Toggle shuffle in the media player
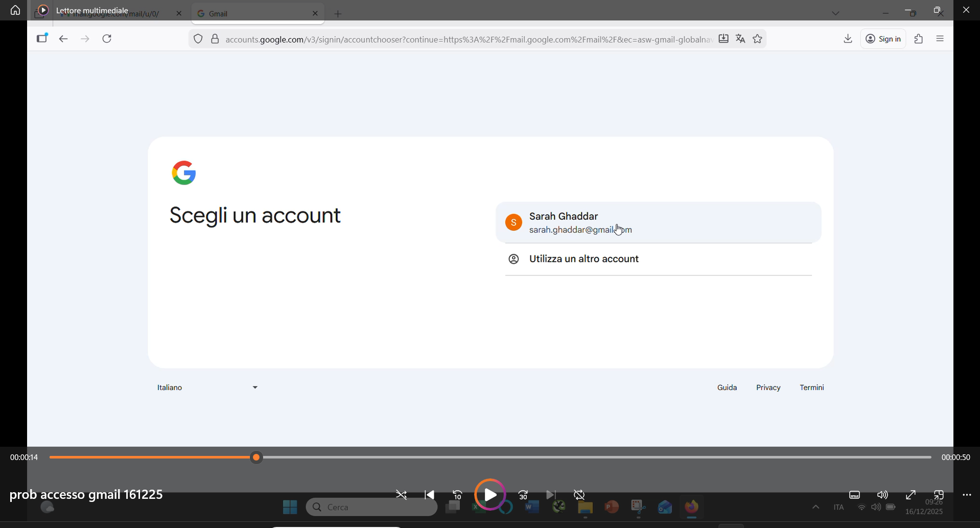Viewport: 980px width, 528px height. click(402, 495)
